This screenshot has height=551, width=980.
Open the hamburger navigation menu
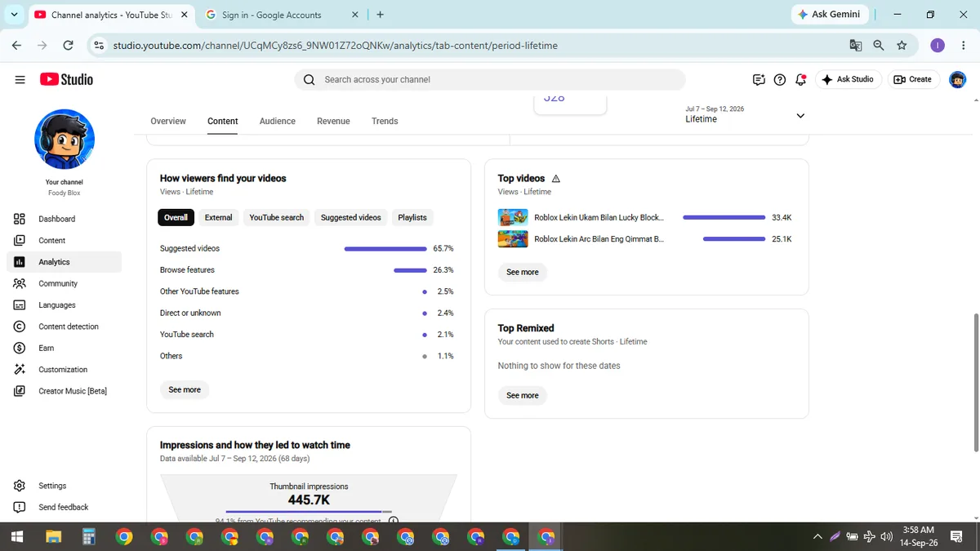coord(20,79)
